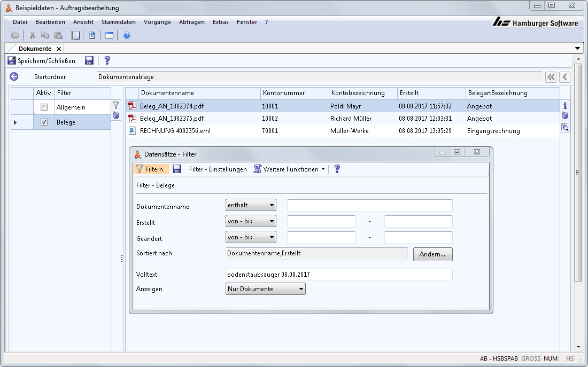Click the question mark help icon in Dokumente toolbar
Screen dimensions: 588x367
pyautogui.click(x=107, y=60)
